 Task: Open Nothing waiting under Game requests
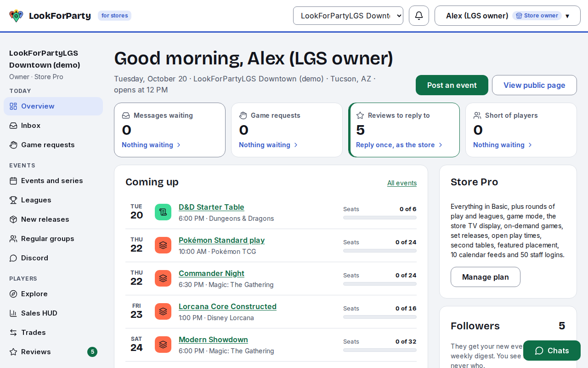pyautogui.click(x=269, y=145)
